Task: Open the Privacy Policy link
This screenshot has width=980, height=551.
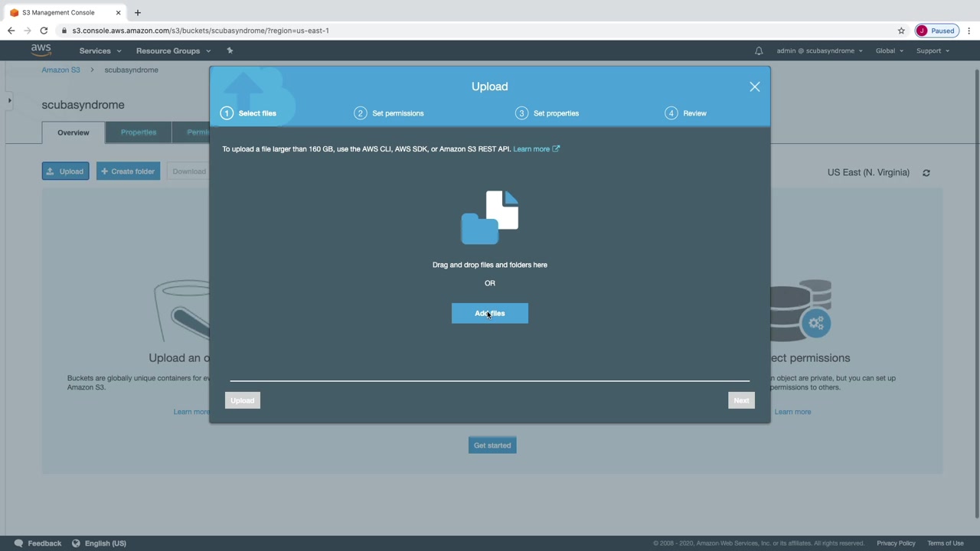Action: (896, 543)
